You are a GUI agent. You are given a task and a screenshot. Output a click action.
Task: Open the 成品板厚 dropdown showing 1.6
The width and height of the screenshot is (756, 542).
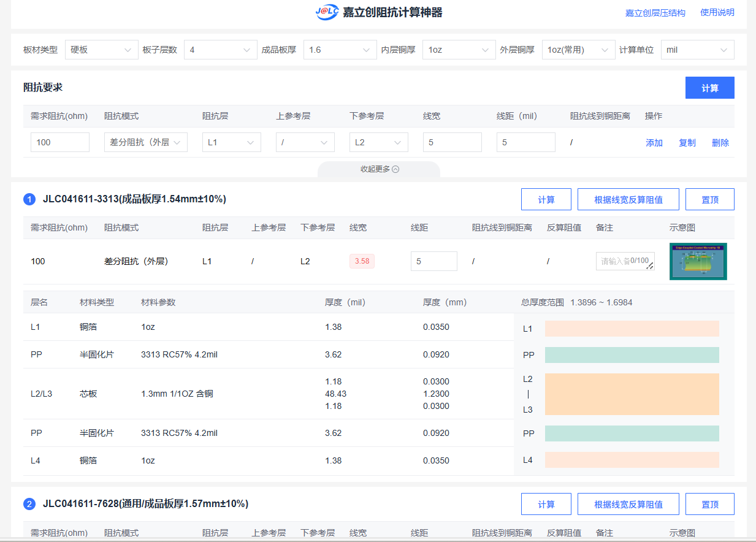tap(340, 50)
